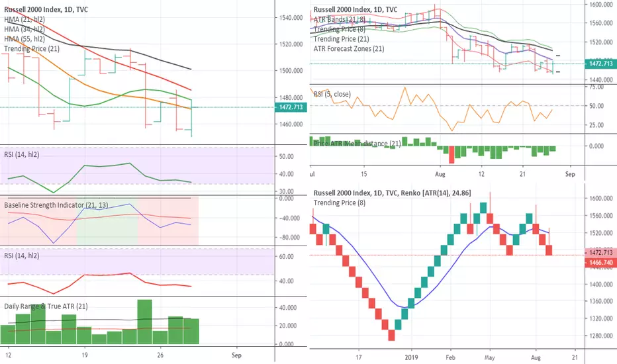Click 1540.000 on the HMA chart price axis
This screenshot has height=364, width=617.
[291, 18]
